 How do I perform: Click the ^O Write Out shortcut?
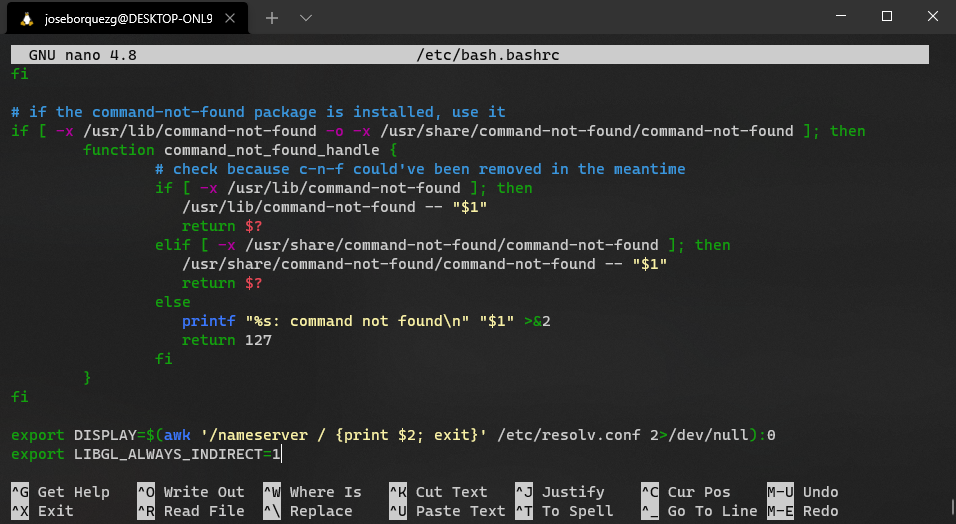[191, 492]
